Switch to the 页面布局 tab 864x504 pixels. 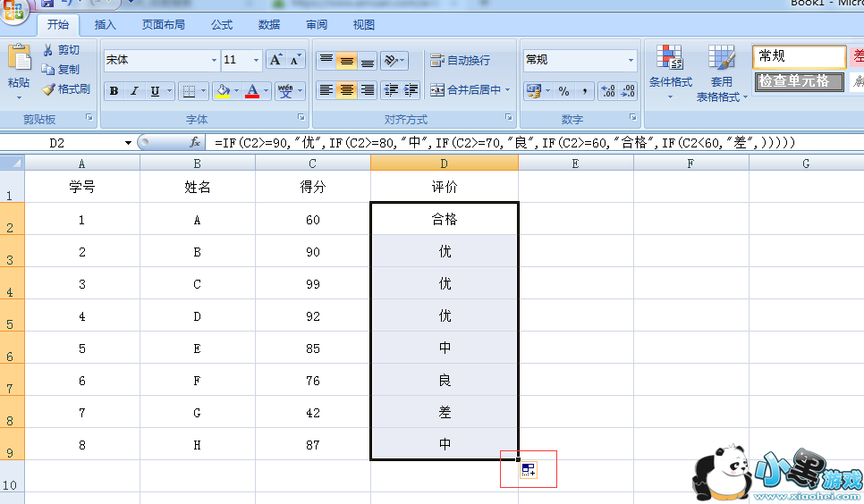click(x=163, y=25)
